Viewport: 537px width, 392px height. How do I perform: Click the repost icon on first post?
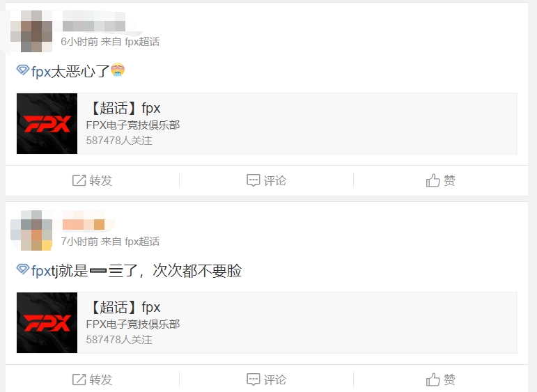tap(79, 180)
